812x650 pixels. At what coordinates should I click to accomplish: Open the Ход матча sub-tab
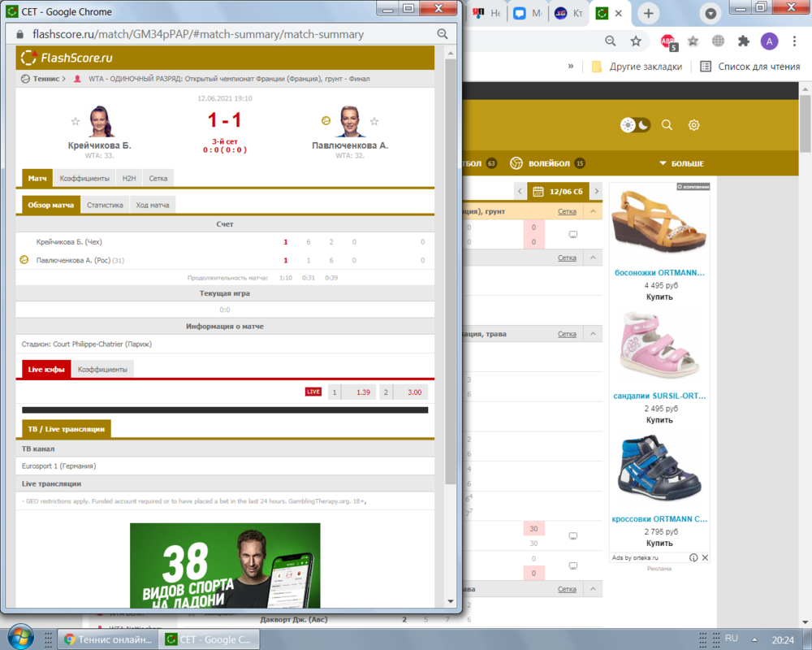[153, 206]
